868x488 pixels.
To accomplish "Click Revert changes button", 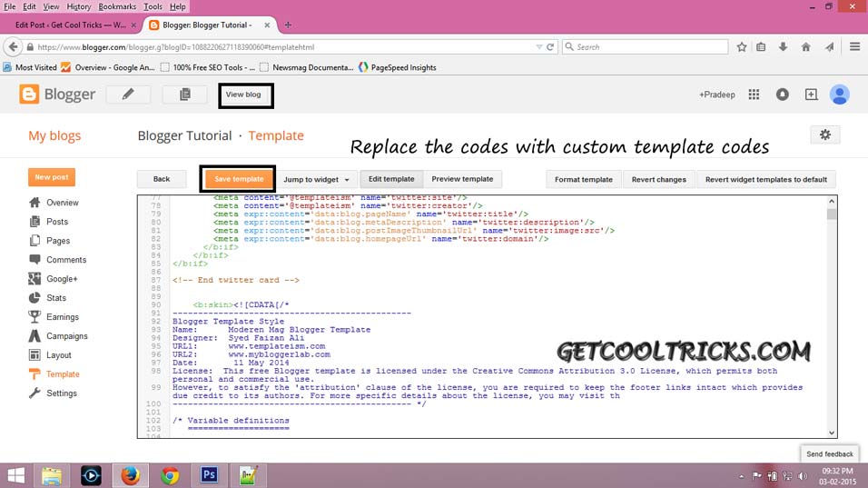I will pos(659,179).
